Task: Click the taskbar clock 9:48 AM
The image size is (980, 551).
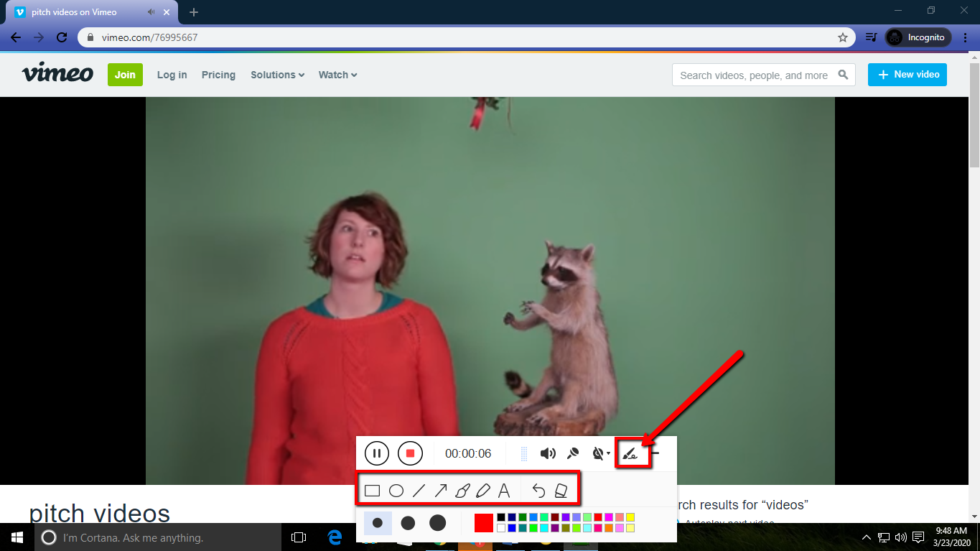Action: 953,537
